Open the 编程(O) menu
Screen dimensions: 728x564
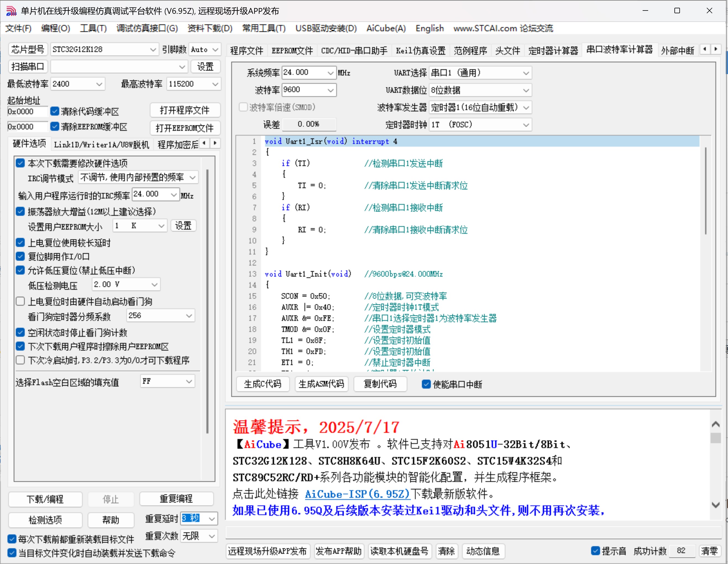(56, 28)
